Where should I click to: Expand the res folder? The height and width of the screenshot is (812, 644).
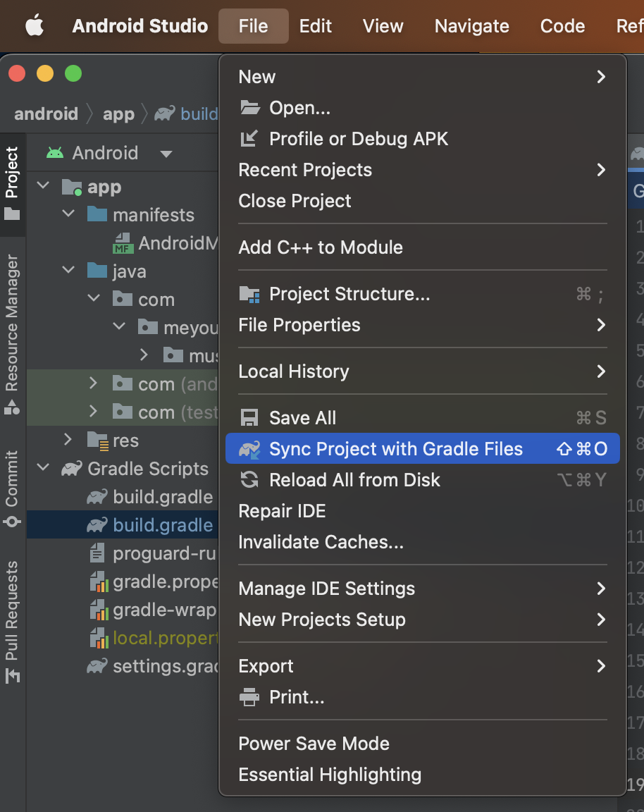click(68, 441)
